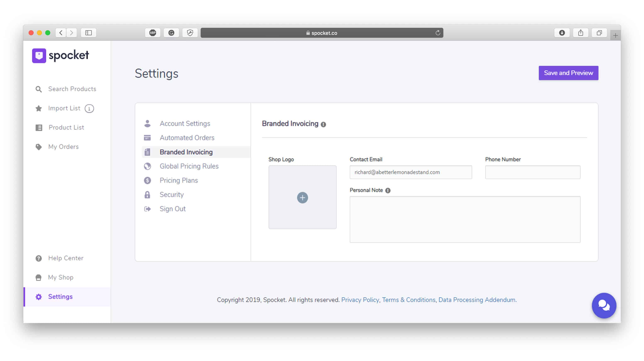Click the Branded Invoicing info icon
Viewport: 644px width, 361px height.
coord(323,124)
